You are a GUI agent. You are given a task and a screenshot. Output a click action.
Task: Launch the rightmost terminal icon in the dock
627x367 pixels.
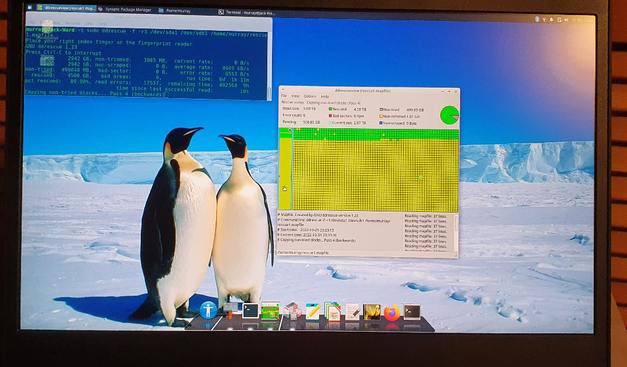(411, 312)
